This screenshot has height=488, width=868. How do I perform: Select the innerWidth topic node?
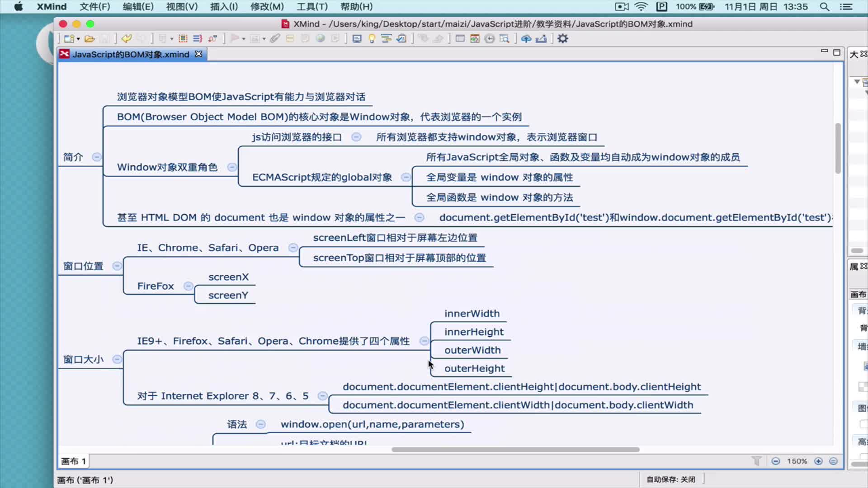click(x=472, y=314)
